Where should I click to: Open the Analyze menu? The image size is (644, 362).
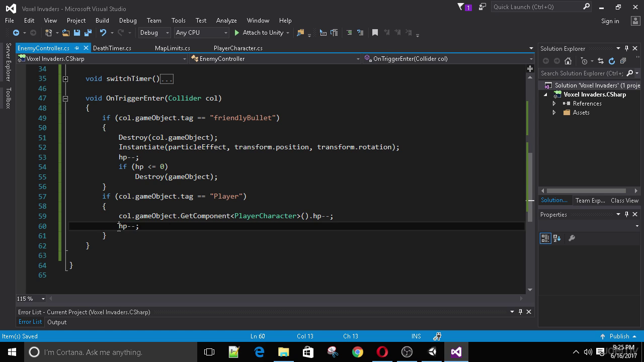(x=226, y=21)
